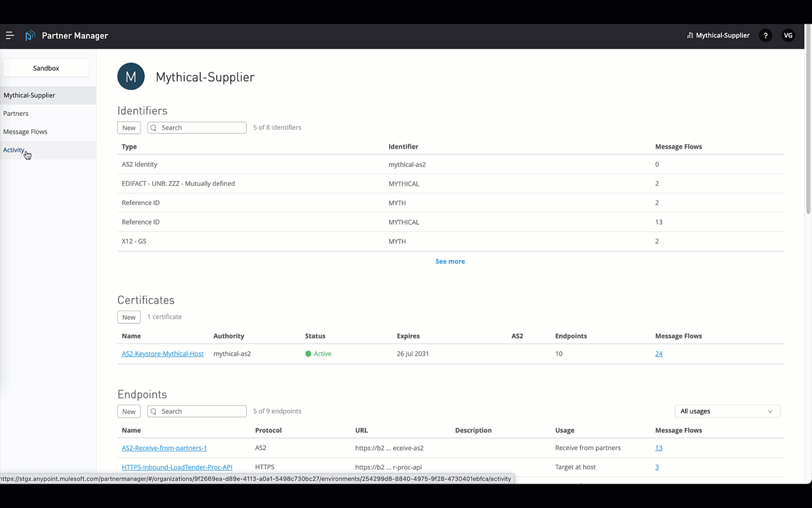Viewport: 812px width, 508px height.
Task: Open the All usages dropdown
Action: (727, 411)
